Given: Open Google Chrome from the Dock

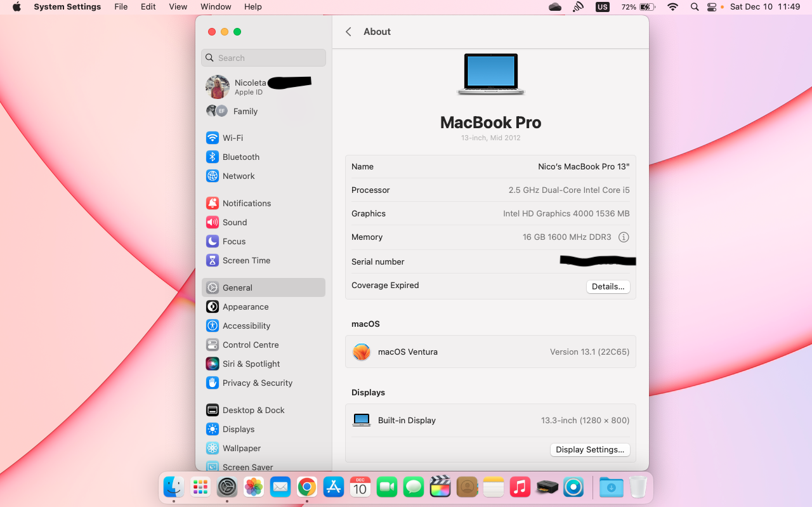Looking at the screenshot, I should (307, 487).
